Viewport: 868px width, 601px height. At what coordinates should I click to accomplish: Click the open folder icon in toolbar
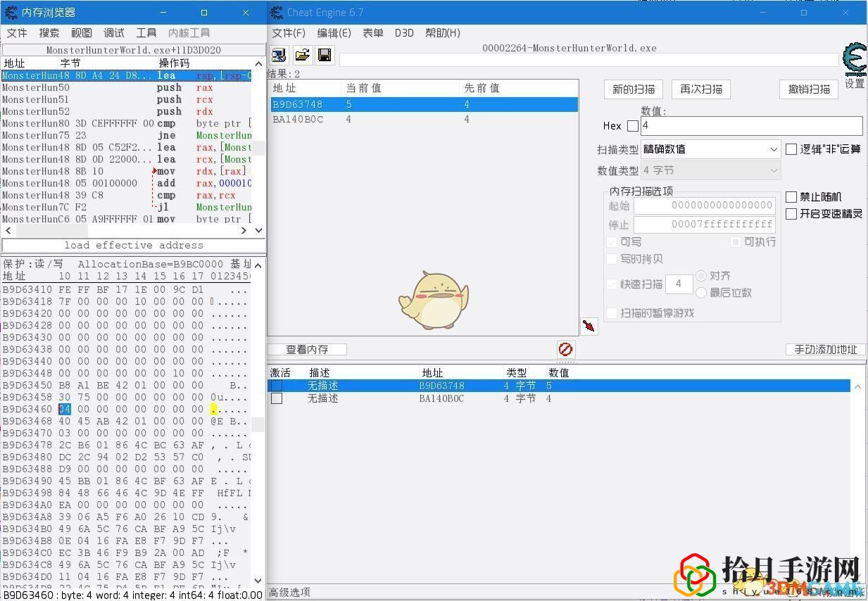(x=302, y=56)
